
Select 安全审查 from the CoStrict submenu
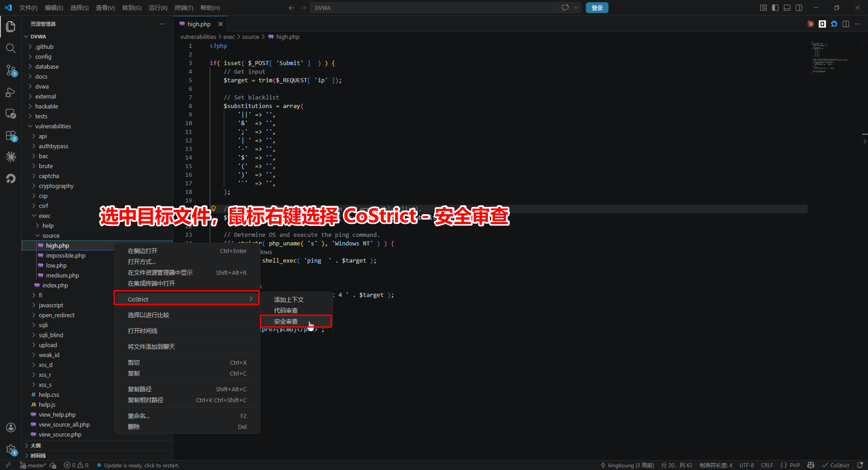click(x=286, y=321)
